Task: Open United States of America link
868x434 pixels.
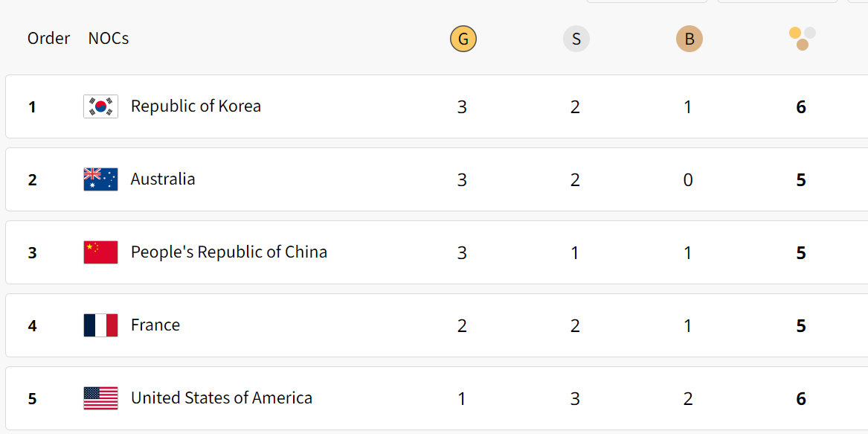Action: coord(222,398)
